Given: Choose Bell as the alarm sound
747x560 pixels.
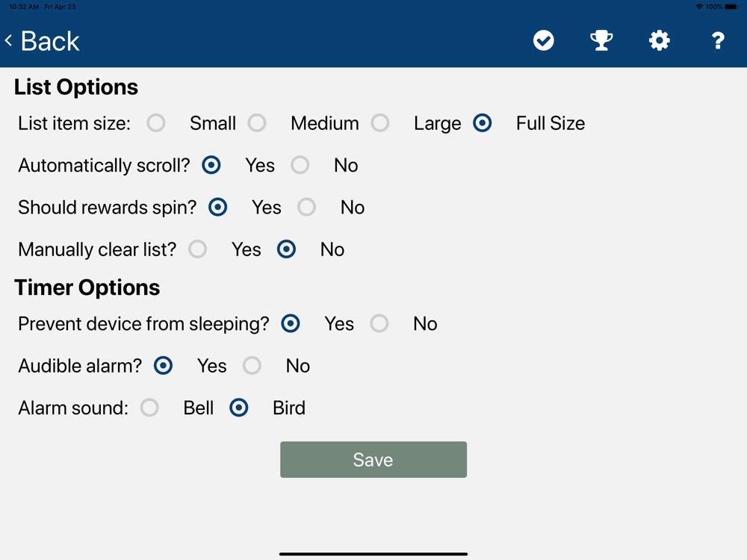Looking at the screenshot, I should [150, 408].
